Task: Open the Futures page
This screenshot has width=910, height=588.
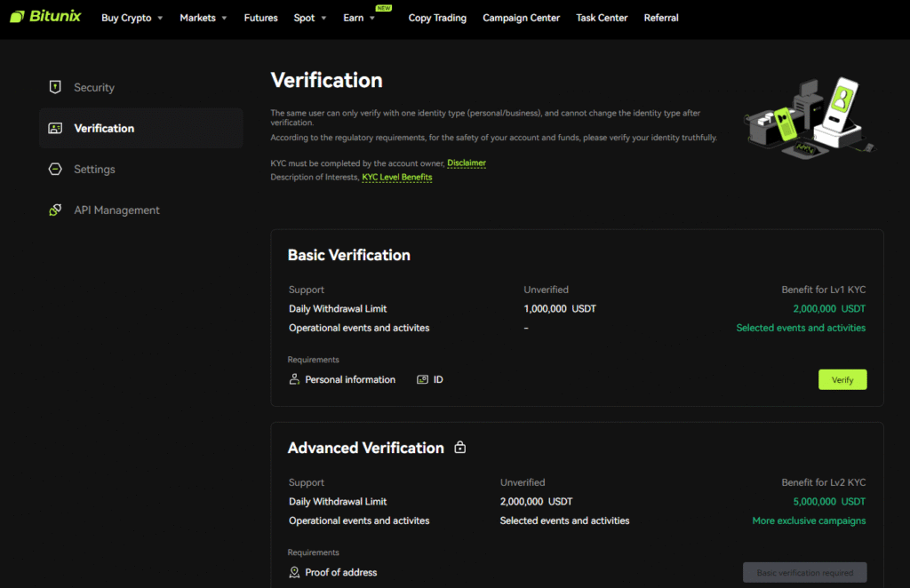Action: click(260, 18)
